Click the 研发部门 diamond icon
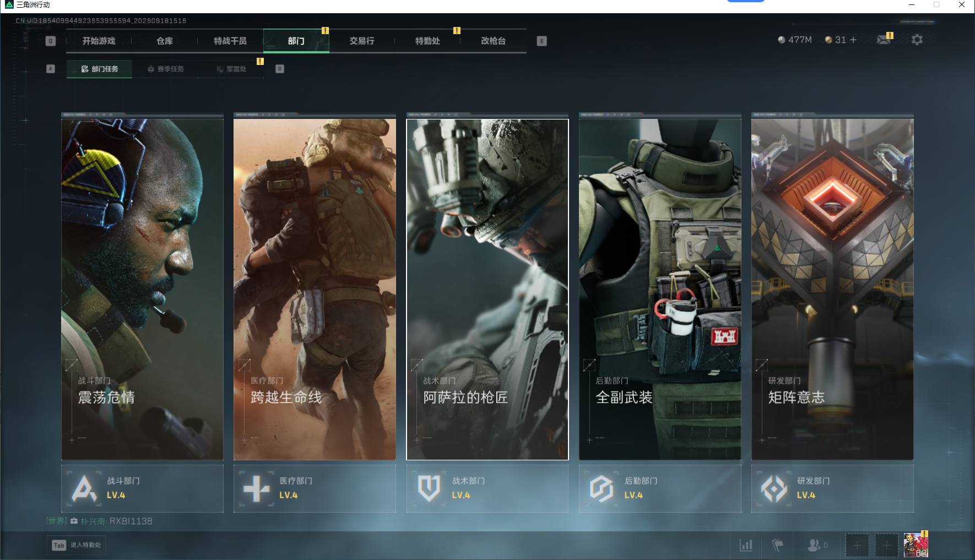 coord(773,488)
